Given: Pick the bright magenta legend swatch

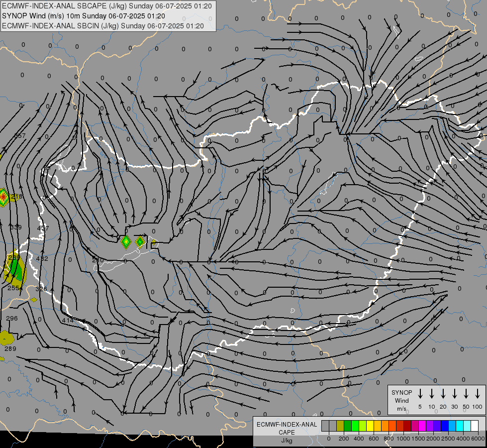Looking at the screenshot, I should coord(422,426).
